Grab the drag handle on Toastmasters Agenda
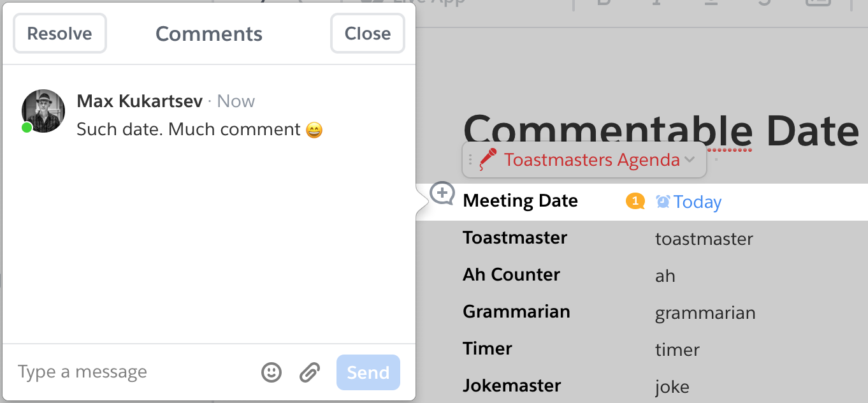Screen dimensions: 868x403 (x=470, y=159)
